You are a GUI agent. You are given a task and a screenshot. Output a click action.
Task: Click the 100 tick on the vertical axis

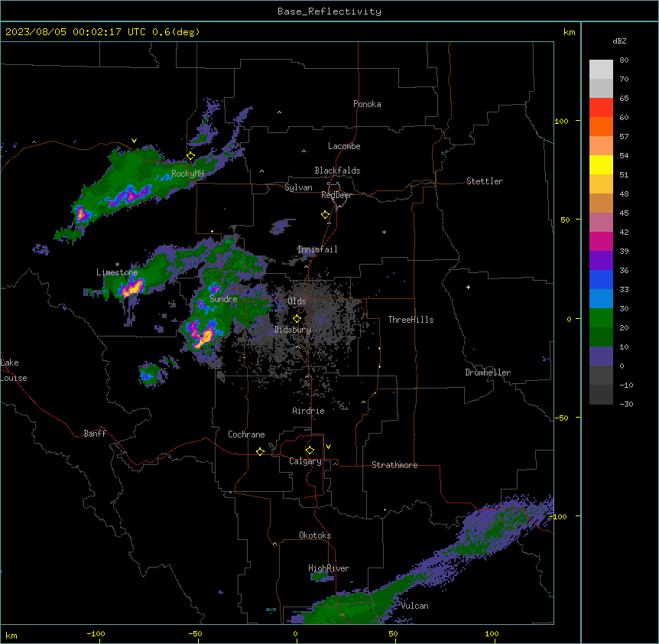(x=561, y=121)
